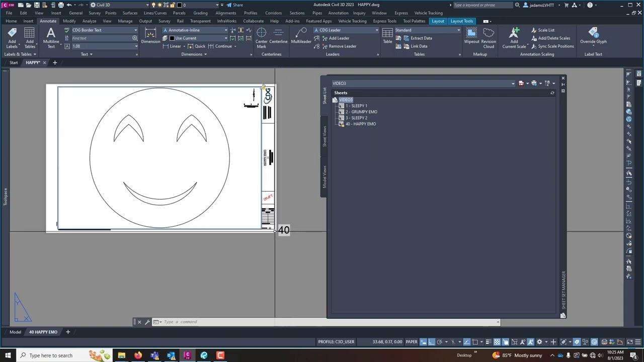
Task: Toggle lineweight display in the status bar
Action: 489,342
